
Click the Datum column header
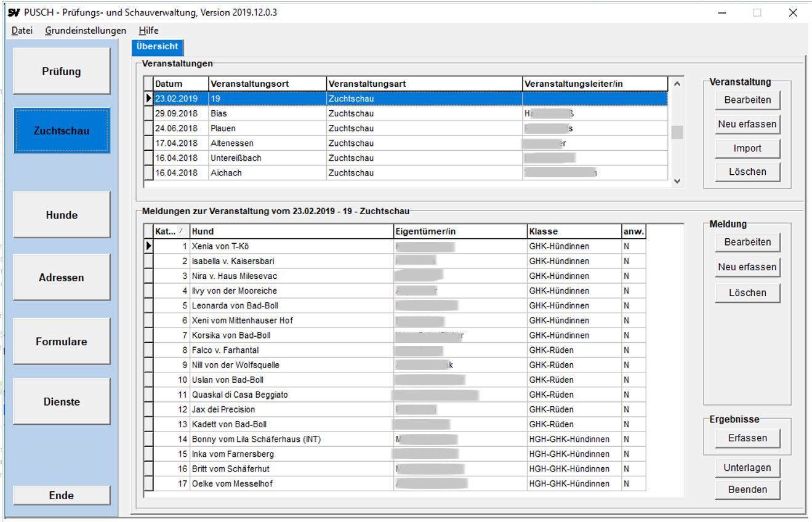click(180, 84)
